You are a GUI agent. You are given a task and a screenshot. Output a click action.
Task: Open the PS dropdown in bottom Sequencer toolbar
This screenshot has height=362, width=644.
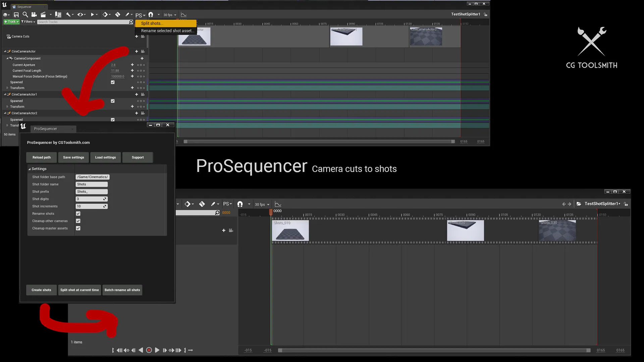point(227,204)
